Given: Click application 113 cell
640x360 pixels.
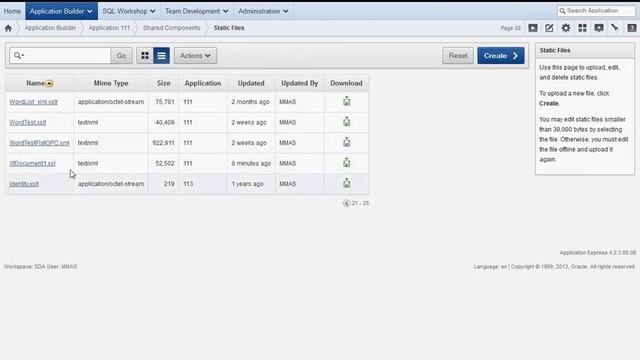Looking at the screenshot, I should (188, 184).
